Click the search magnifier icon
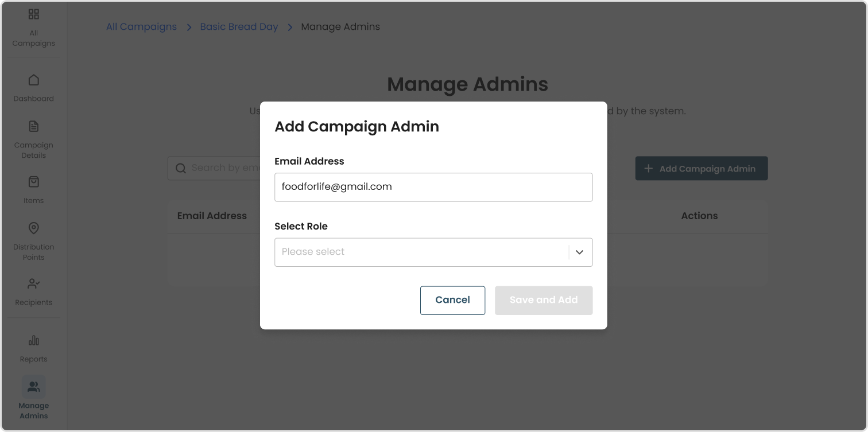Screen dimensions: 868x432 click(x=181, y=168)
